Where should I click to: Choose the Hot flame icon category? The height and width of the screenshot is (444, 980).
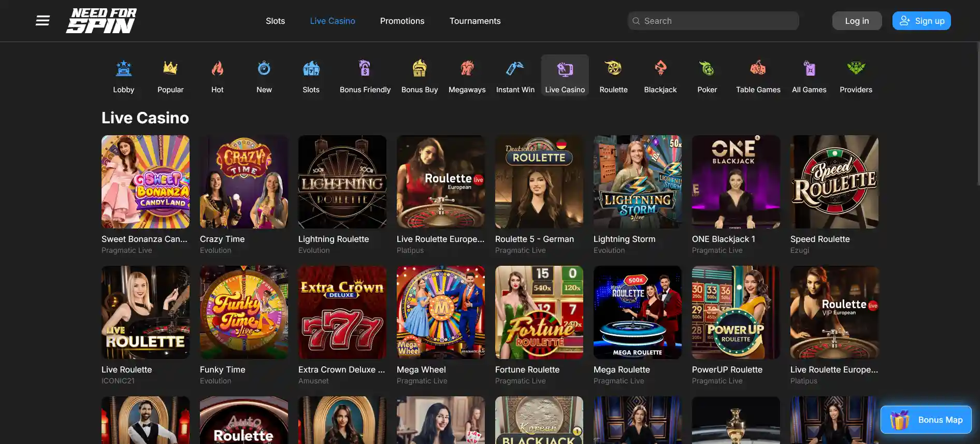pos(217,69)
